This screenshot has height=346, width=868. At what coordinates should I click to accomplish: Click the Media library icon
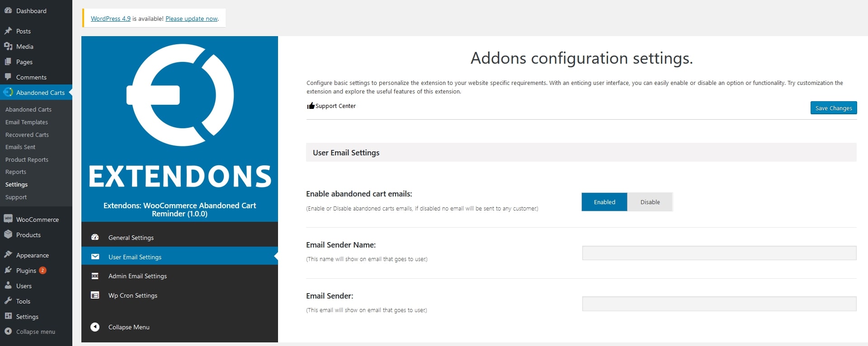8,46
